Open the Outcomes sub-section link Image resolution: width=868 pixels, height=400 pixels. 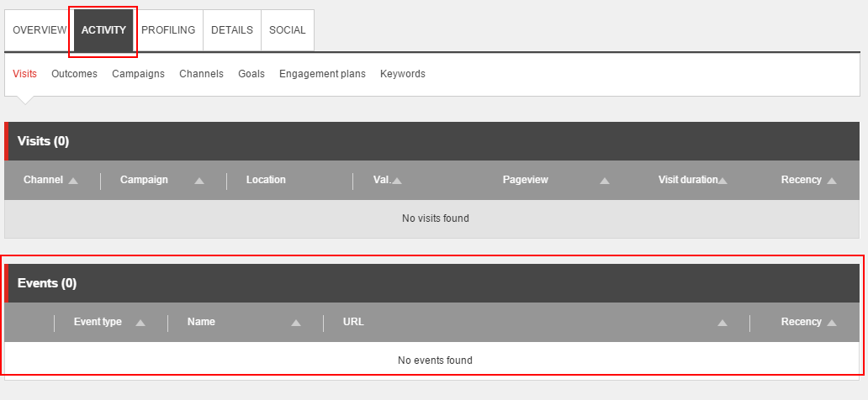click(74, 74)
